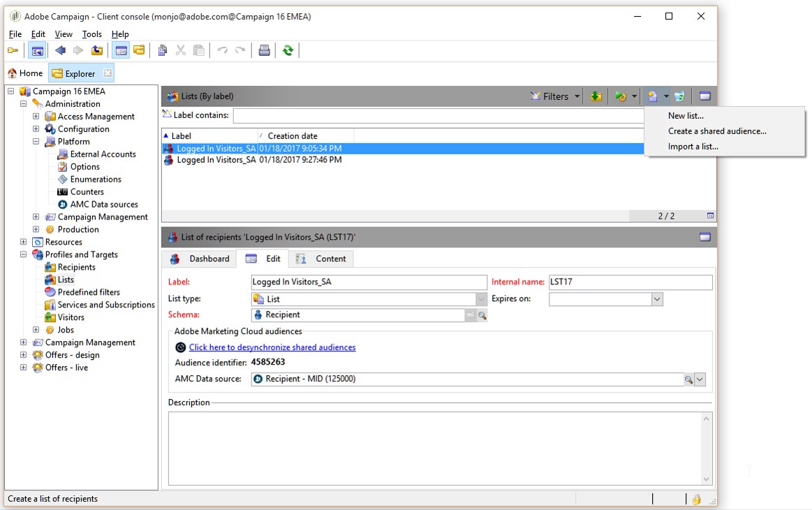Screen dimensions: 812x510
Task: Click the small list configuration icon beside 2 / 2
Action: point(710,216)
